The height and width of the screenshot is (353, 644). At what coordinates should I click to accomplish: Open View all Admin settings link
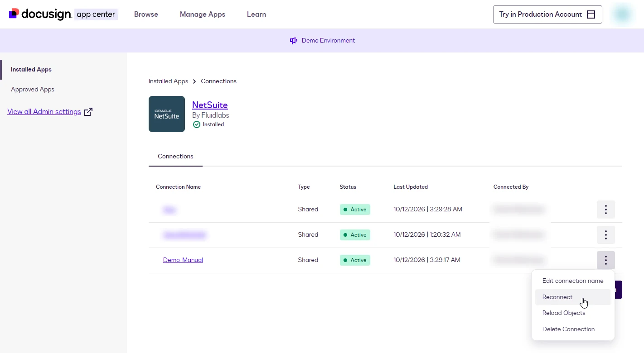click(x=44, y=112)
